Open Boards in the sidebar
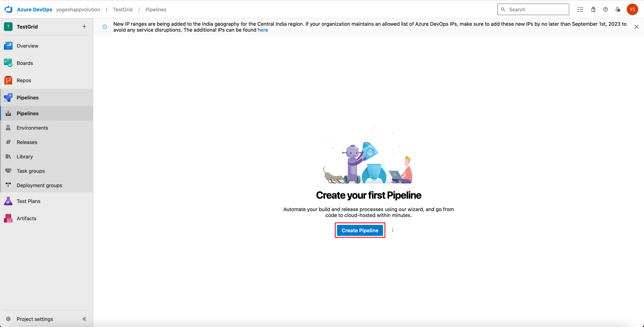The image size is (644, 327). pyautogui.click(x=47, y=63)
